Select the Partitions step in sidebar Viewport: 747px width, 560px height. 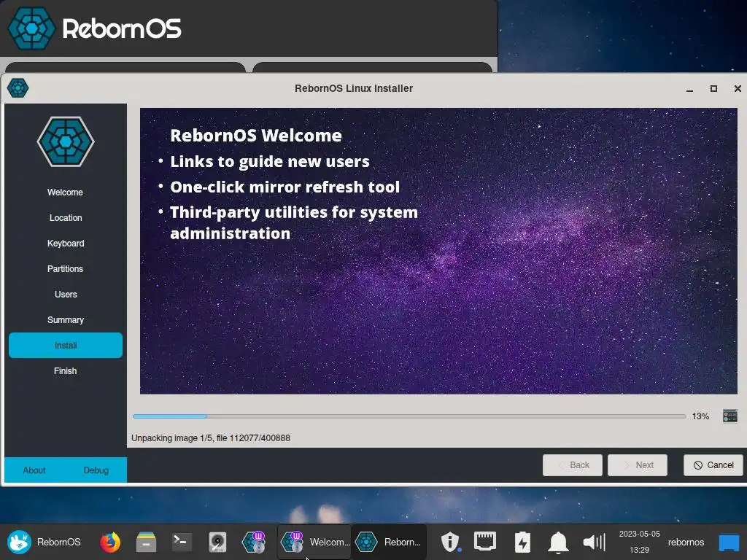coord(65,268)
